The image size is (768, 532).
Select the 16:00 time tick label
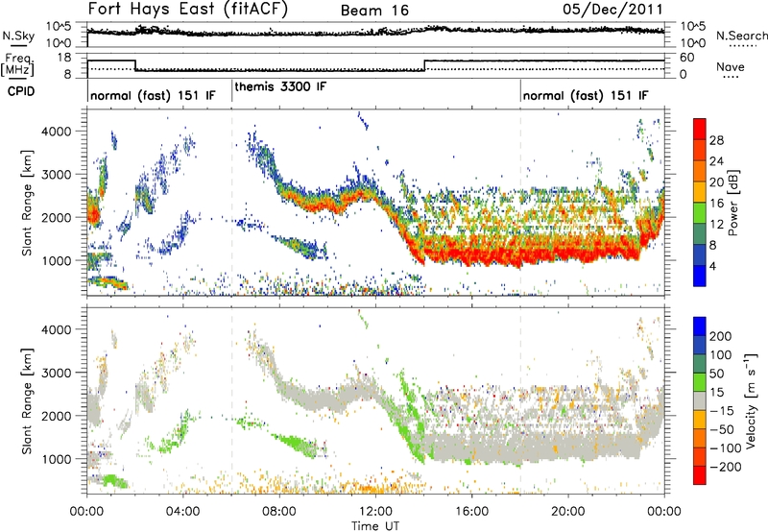[x=471, y=512]
